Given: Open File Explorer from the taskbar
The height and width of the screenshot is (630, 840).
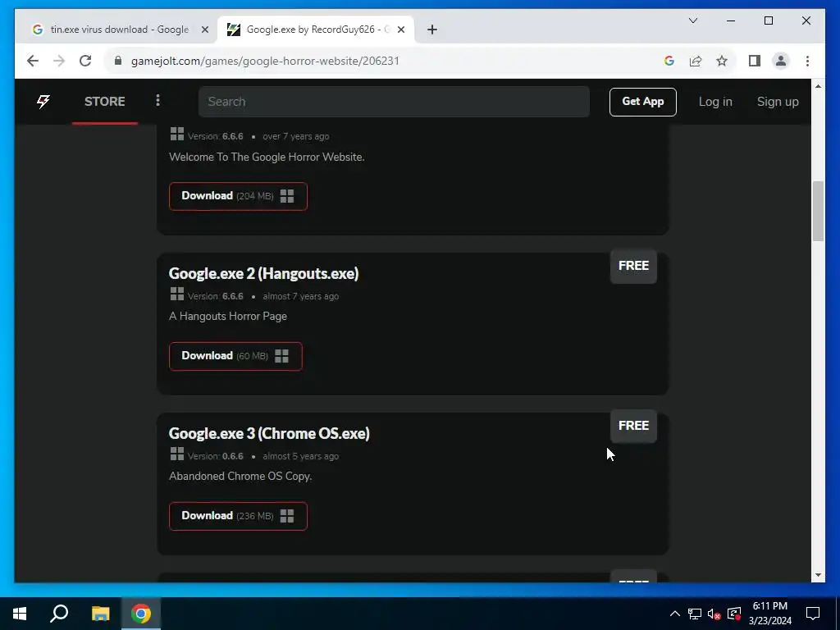Looking at the screenshot, I should 100,614.
